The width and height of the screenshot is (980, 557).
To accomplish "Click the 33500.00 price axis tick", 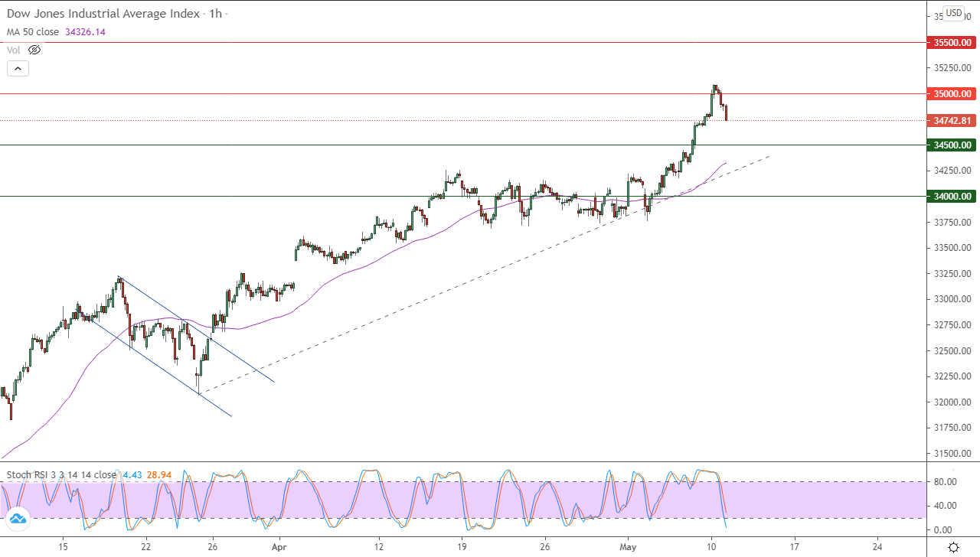I will (x=953, y=248).
